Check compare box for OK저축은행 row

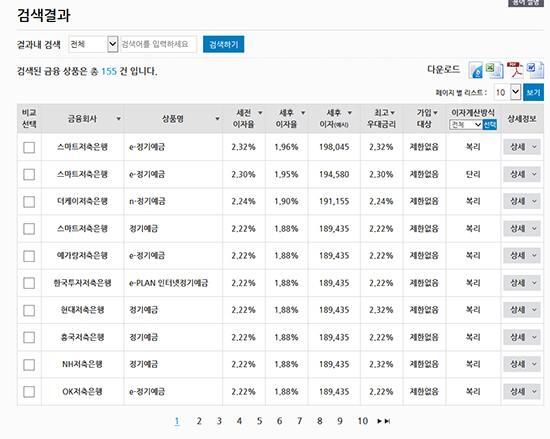29,392
